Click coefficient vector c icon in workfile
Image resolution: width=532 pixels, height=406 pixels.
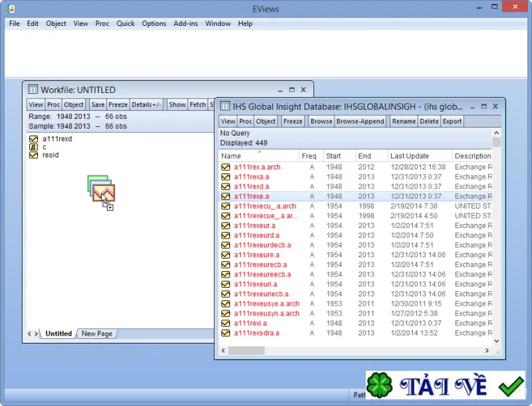[x=34, y=147]
